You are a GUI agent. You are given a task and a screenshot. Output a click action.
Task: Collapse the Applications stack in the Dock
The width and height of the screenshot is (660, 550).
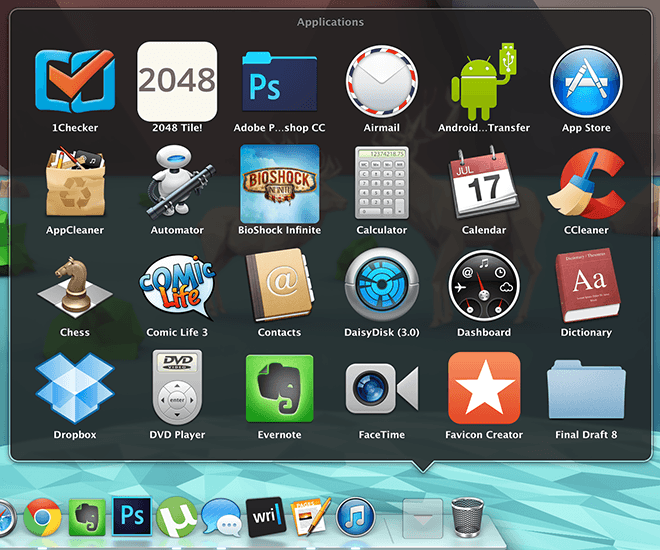coord(421,518)
